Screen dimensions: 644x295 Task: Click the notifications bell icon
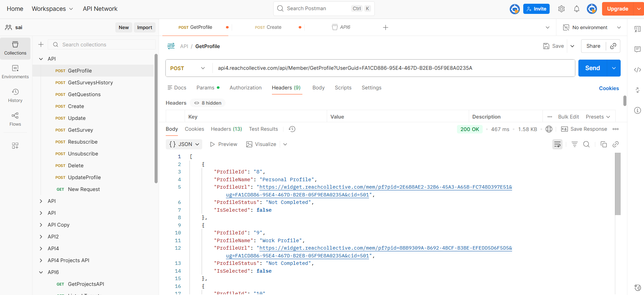pyautogui.click(x=577, y=9)
